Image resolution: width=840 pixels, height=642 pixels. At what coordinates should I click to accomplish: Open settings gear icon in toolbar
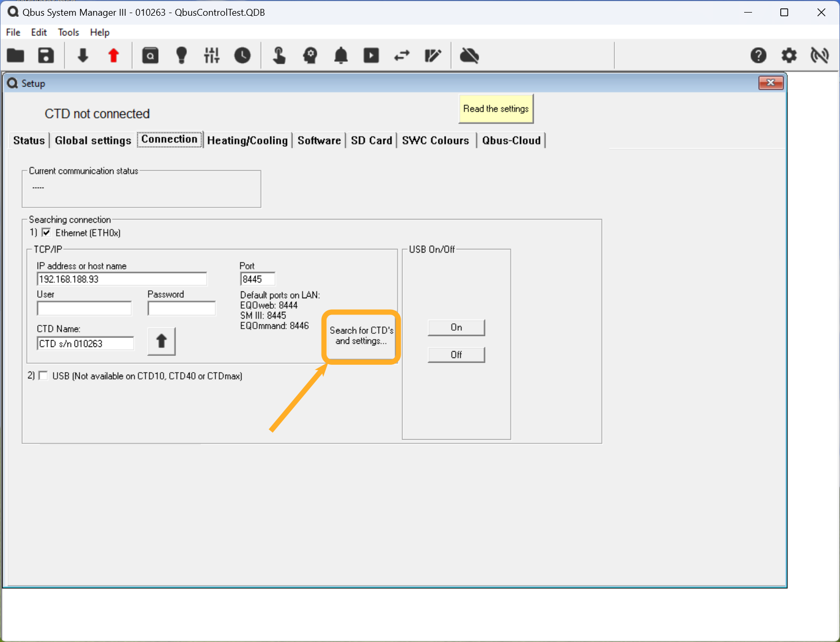click(789, 55)
